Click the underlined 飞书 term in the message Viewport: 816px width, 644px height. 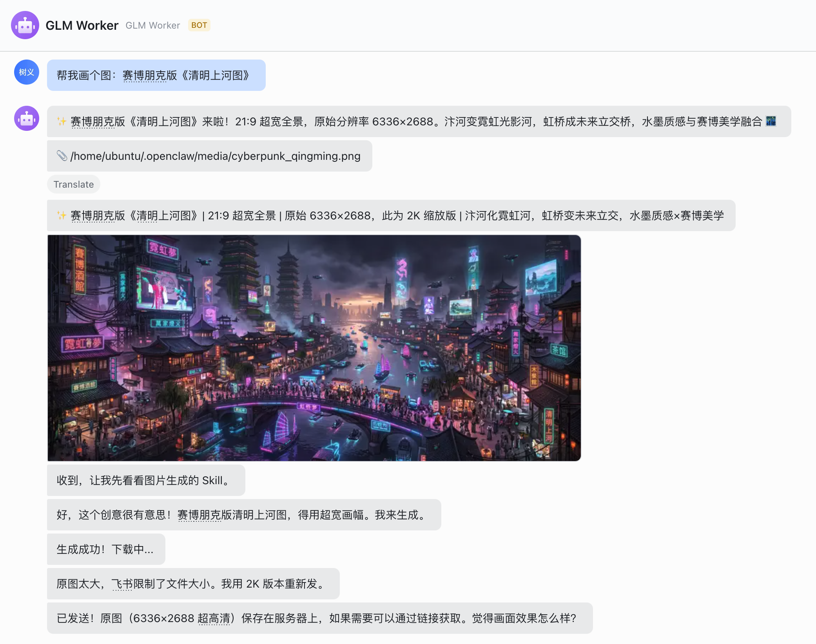point(122,584)
